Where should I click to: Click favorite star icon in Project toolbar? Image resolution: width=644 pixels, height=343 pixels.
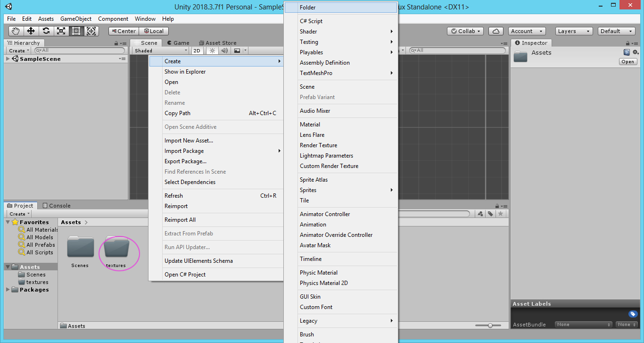click(x=501, y=214)
